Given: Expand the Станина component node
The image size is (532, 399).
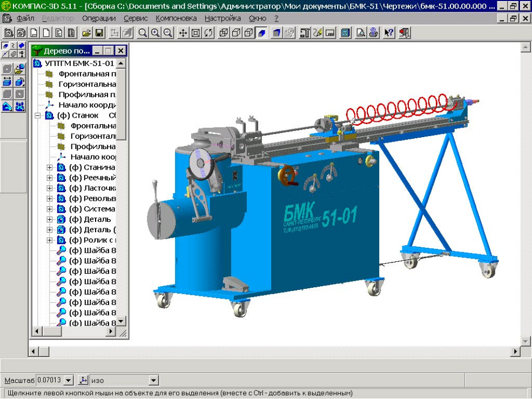Looking at the screenshot, I should [50, 167].
